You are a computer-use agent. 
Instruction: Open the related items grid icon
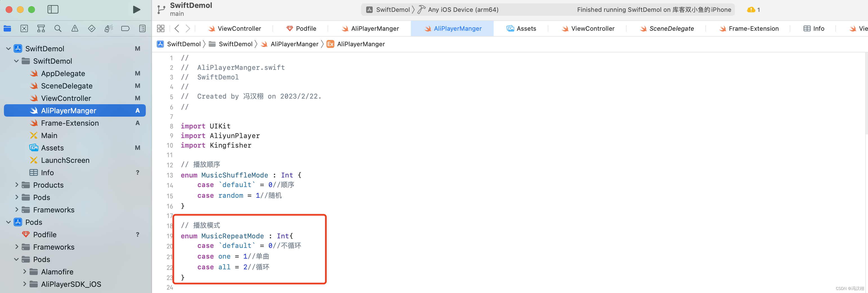[x=161, y=29]
